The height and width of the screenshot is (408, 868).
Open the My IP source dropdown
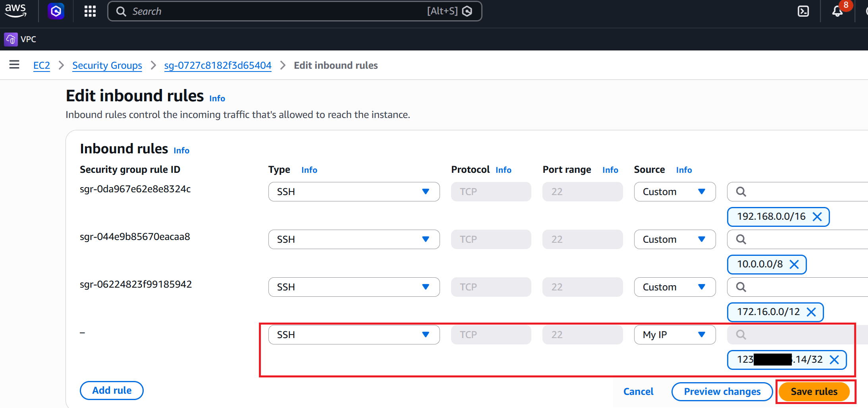tap(675, 335)
